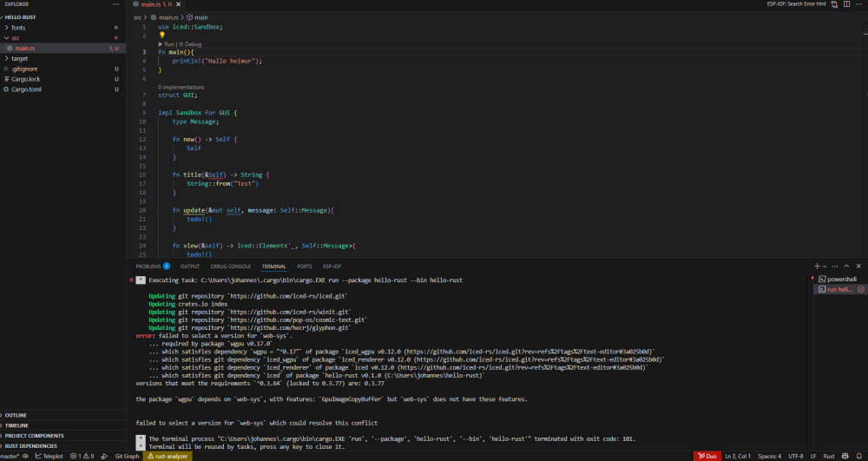The image size is (868, 461).
Task: Click the failed task error icon in terminal
Action: coord(131,280)
